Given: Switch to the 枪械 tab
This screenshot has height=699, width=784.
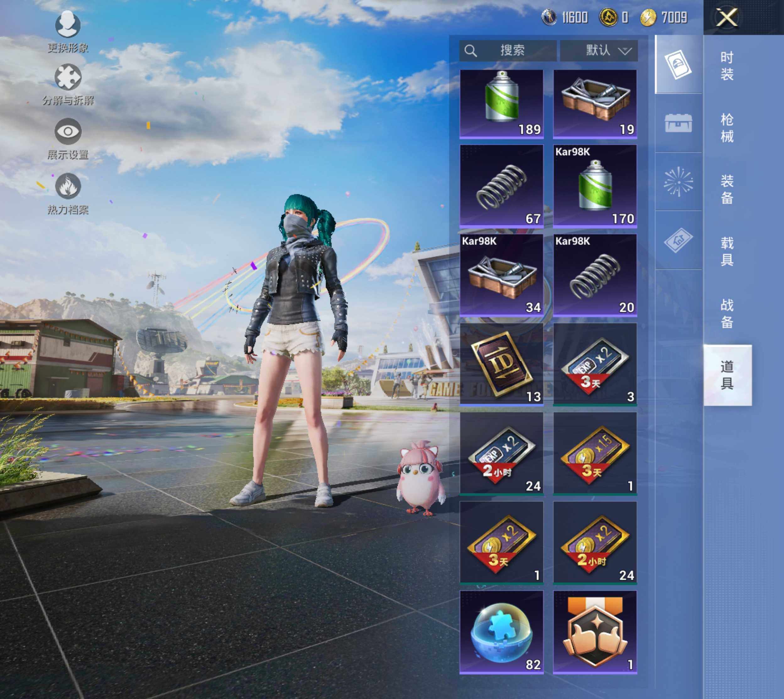Looking at the screenshot, I should (x=727, y=128).
